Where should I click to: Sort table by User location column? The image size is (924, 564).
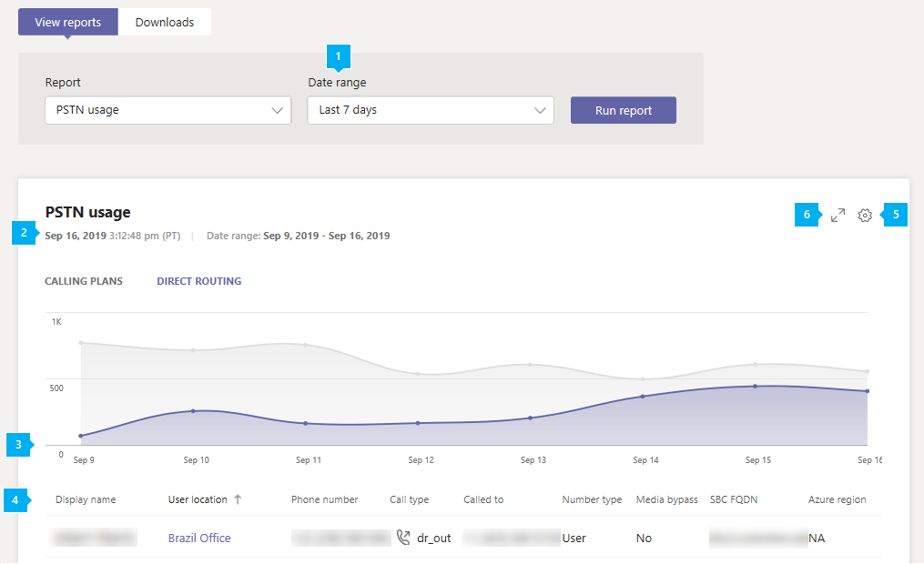coord(198,499)
